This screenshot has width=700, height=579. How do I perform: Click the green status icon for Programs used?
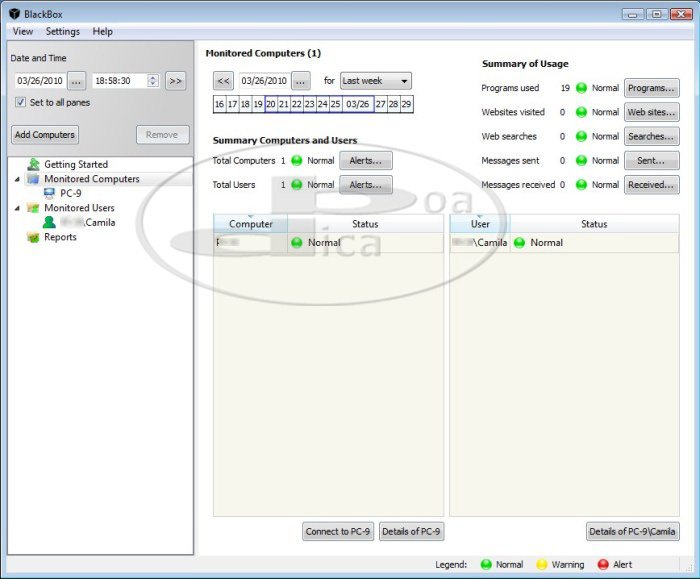pos(581,88)
